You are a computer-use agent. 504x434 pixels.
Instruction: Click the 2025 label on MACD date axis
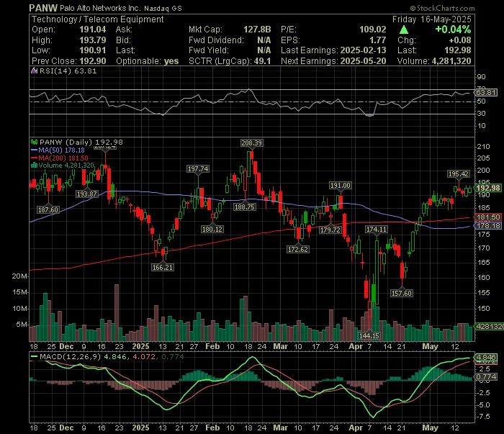pyautogui.click(x=141, y=428)
